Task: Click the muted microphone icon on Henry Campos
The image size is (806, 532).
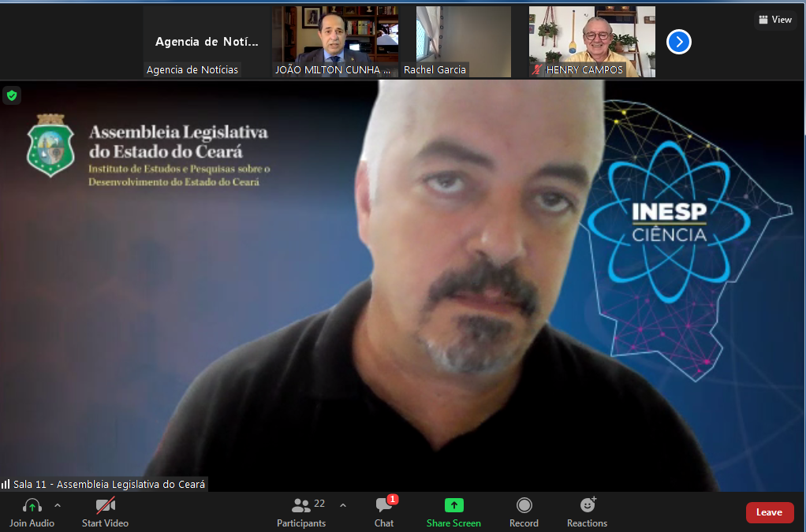Action: click(x=537, y=70)
